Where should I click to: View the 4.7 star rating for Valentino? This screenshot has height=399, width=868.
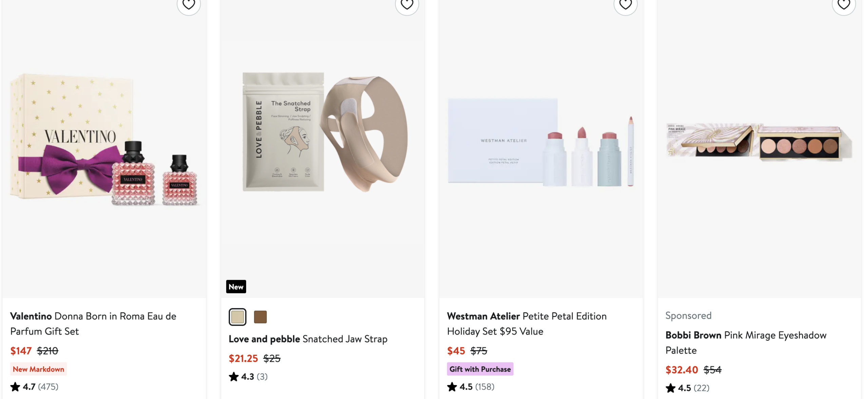tap(34, 387)
